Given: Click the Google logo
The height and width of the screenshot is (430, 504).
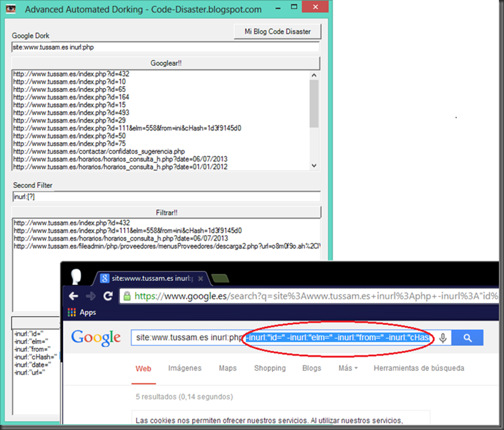Looking at the screenshot, I should click(x=96, y=337).
